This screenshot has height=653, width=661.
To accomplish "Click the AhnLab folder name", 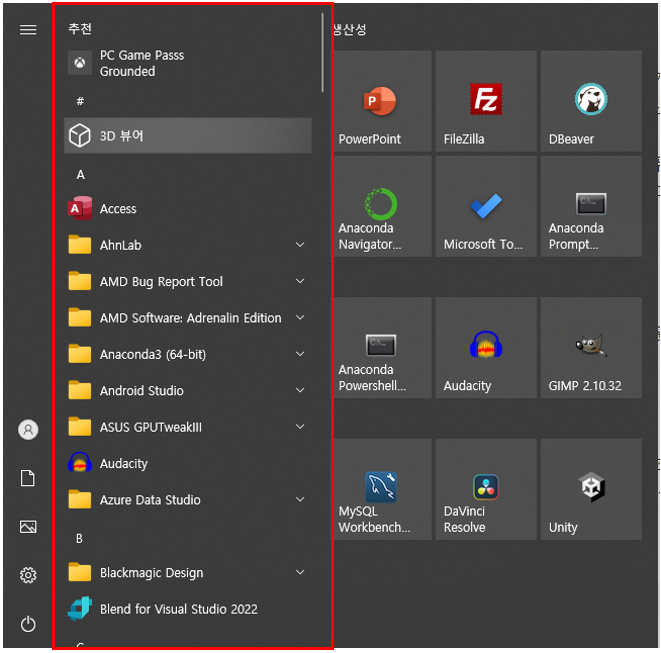I will click(x=121, y=245).
